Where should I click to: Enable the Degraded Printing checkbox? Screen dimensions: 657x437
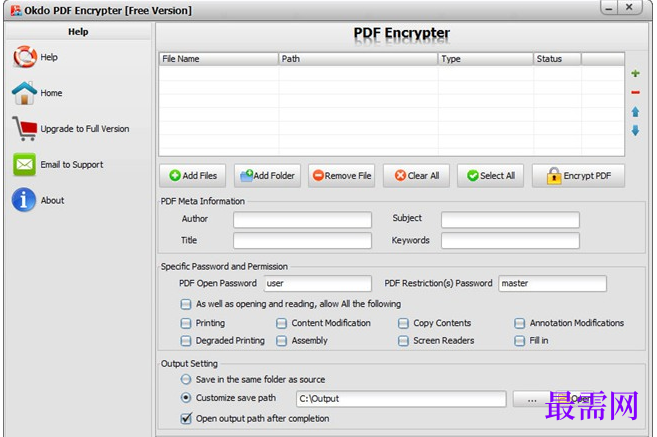click(186, 341)
